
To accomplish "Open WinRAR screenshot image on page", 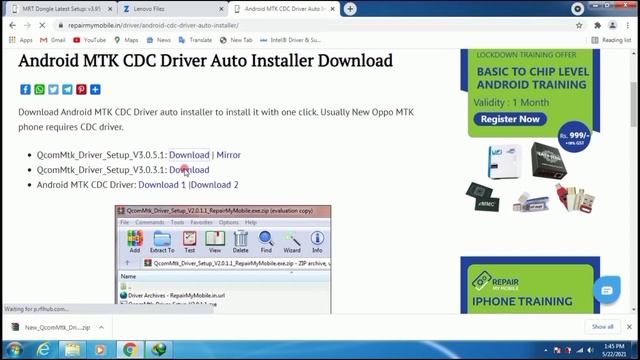I will click(x=223, y=260).
